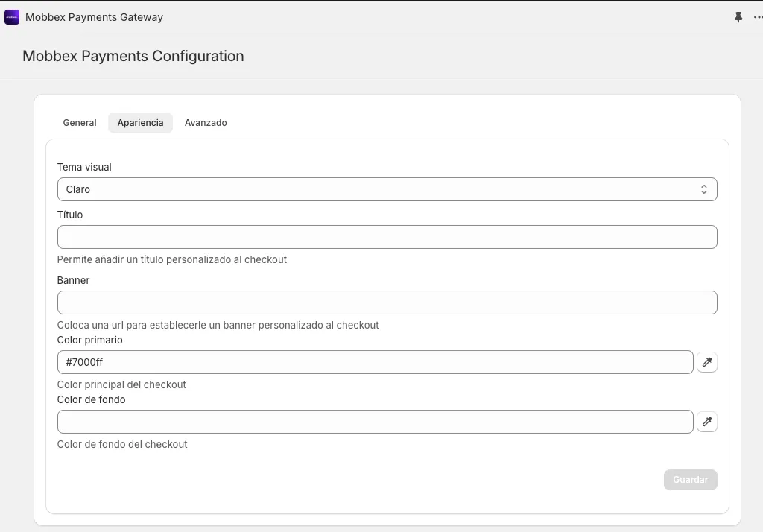Go to the Avanzado tab
The image size is (763, 532).
point(206,123)
